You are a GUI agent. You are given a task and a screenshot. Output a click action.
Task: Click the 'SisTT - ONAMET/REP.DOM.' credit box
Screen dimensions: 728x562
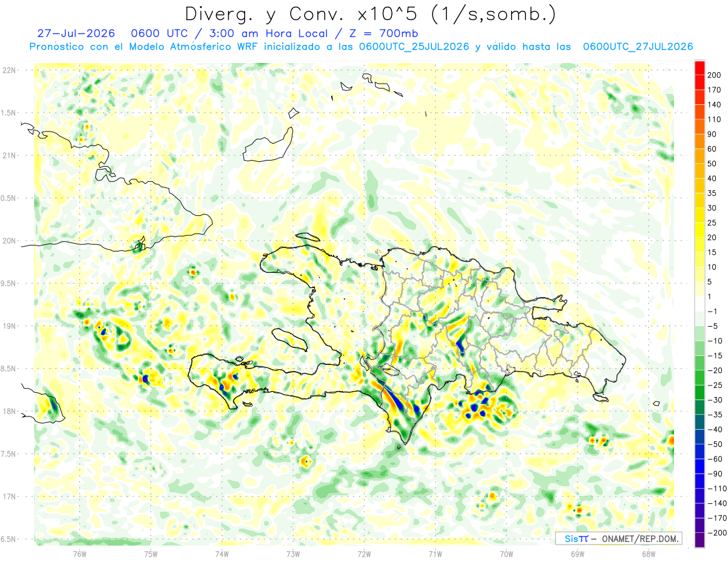pos(618,538)
